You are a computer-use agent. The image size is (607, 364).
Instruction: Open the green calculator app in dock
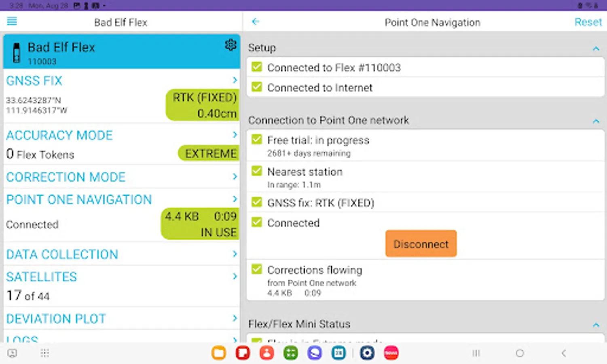291,353
